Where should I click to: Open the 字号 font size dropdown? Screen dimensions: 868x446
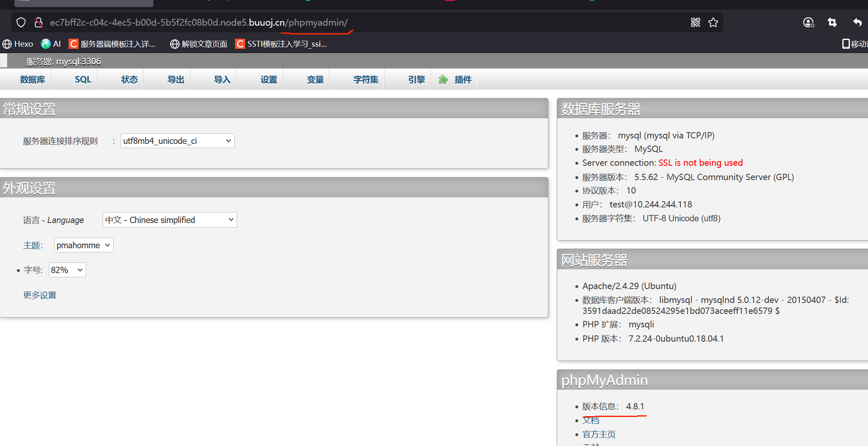click(x=67, y=270)
